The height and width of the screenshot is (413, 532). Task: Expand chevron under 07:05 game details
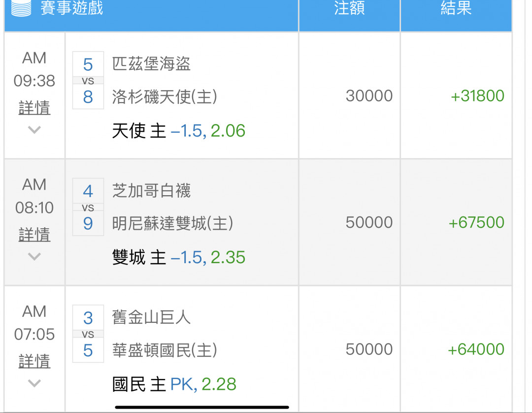[34, 383]
